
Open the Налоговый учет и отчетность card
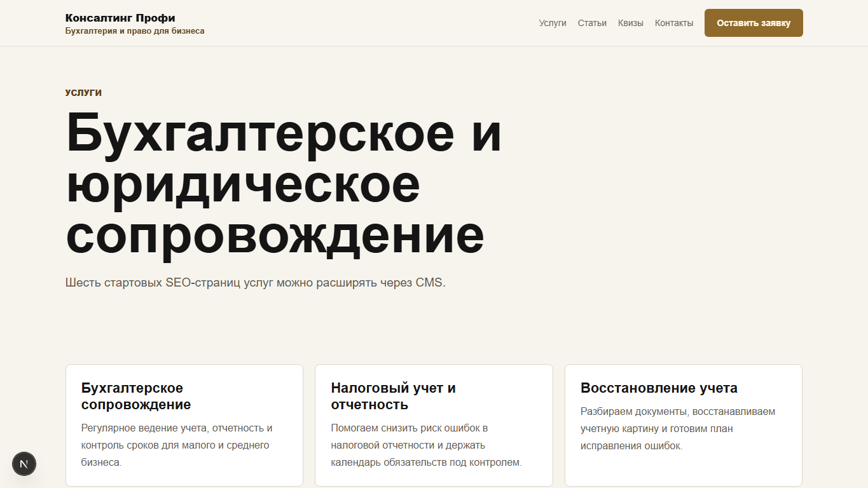(434, 425)
